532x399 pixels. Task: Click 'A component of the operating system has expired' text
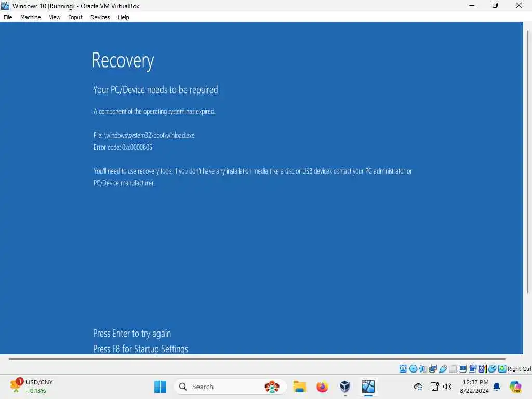click(x=154, y=111)
